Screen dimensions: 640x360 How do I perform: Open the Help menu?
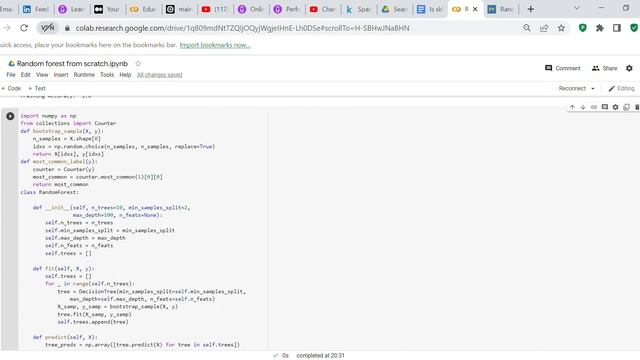coord(125,75)
